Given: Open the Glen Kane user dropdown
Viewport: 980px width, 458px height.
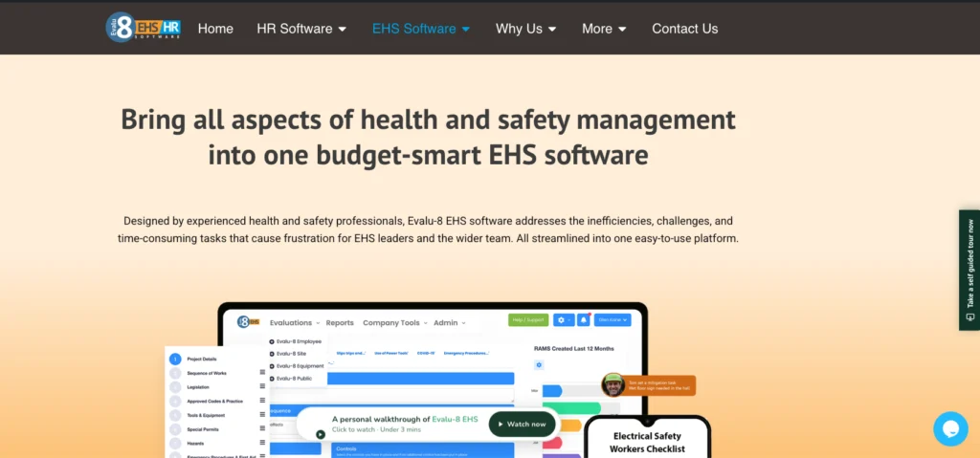Looking at the screenshot, I should tap(612, 320).
